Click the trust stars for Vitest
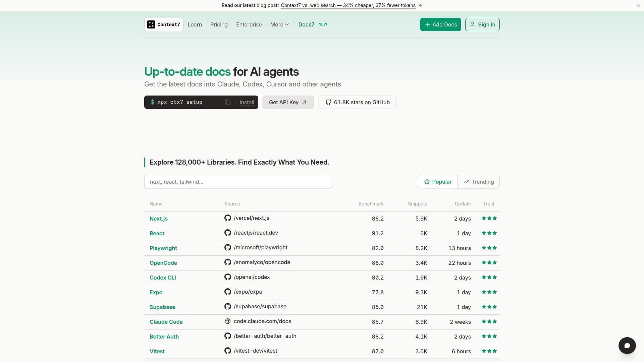644x362 pixels. coord(489,351)
